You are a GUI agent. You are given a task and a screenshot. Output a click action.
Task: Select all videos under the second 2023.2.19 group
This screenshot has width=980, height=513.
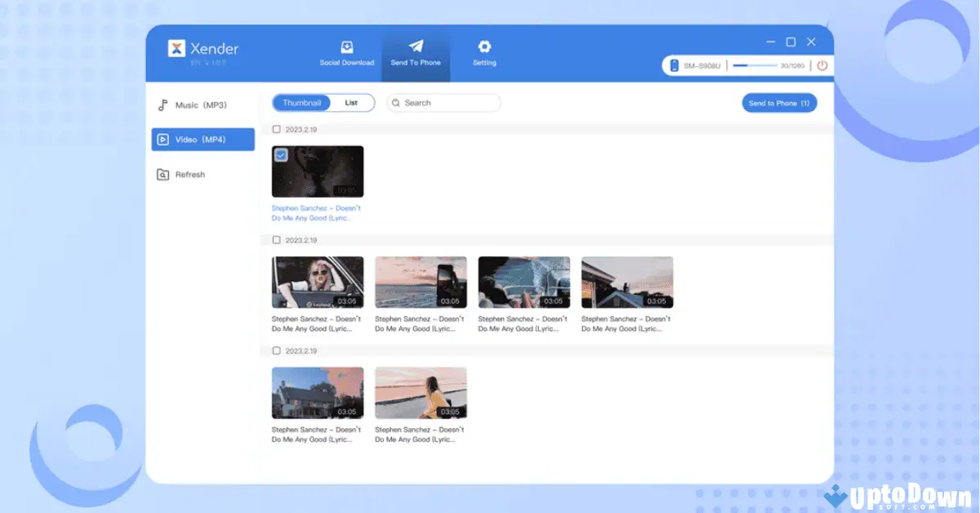[x=276, y=239]
